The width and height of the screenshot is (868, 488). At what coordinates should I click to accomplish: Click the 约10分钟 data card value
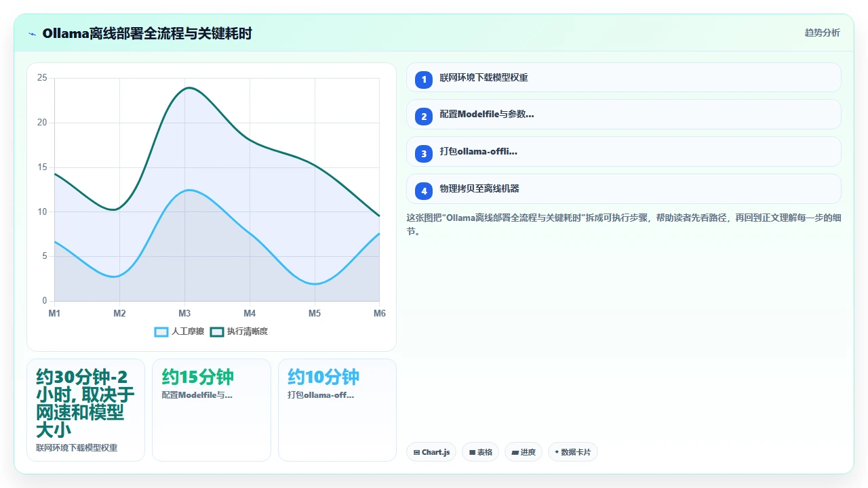pyautogui.click(x=323, y=377)
